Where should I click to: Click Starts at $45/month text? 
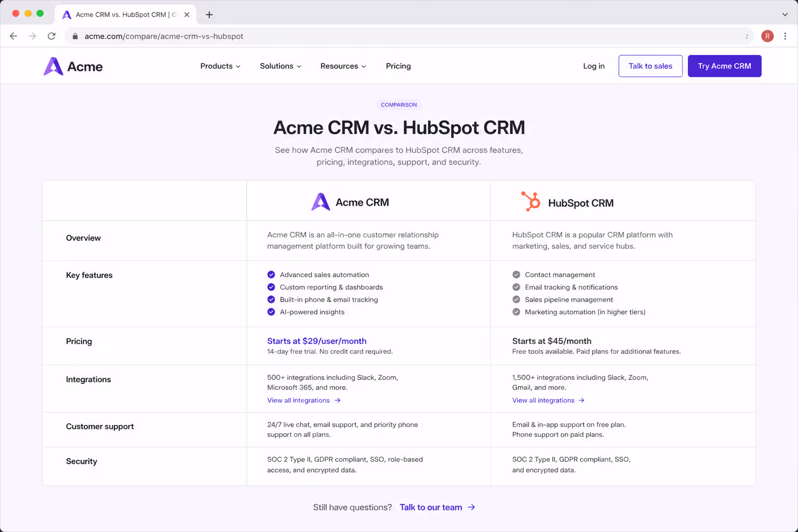point(552,341)
